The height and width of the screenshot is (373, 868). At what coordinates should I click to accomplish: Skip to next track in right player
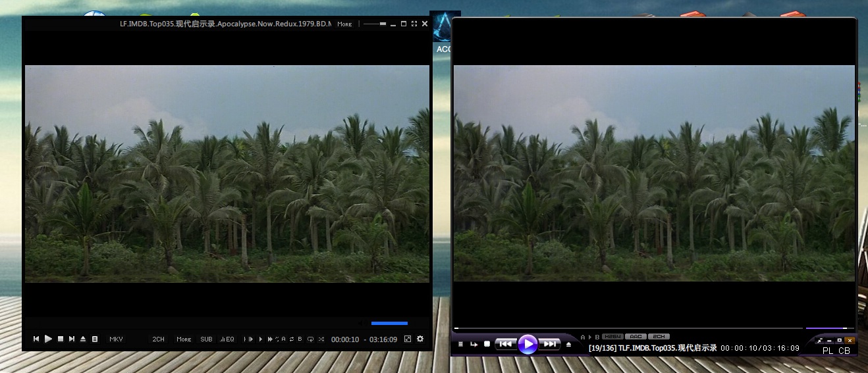pos(549,343)
